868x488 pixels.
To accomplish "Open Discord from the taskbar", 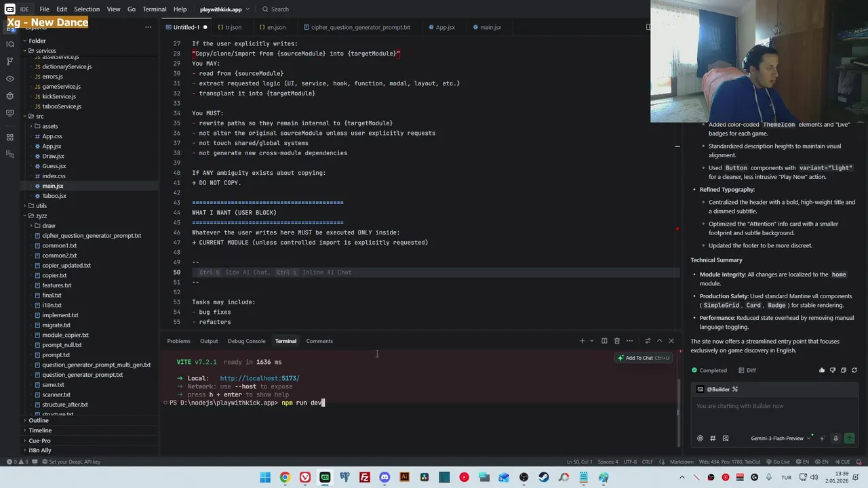I will tap(384, 477).
